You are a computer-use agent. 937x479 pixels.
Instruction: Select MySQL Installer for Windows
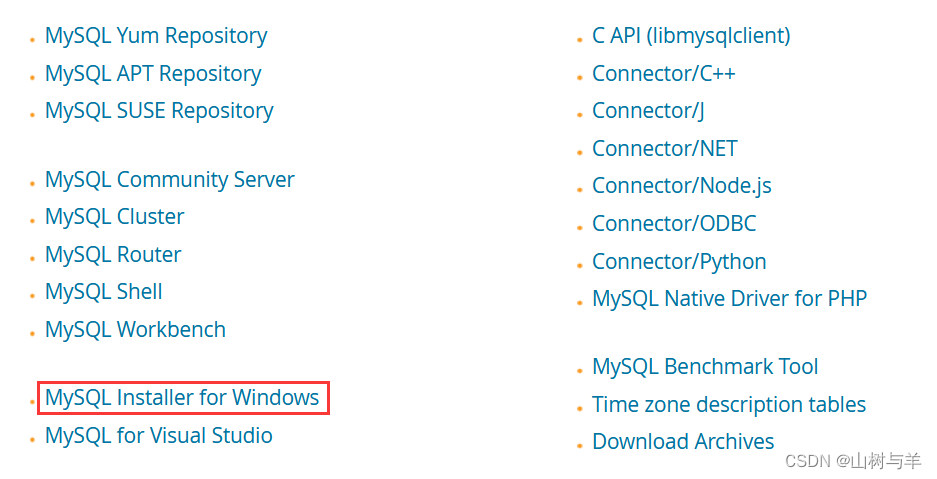(x=182, y=398)
